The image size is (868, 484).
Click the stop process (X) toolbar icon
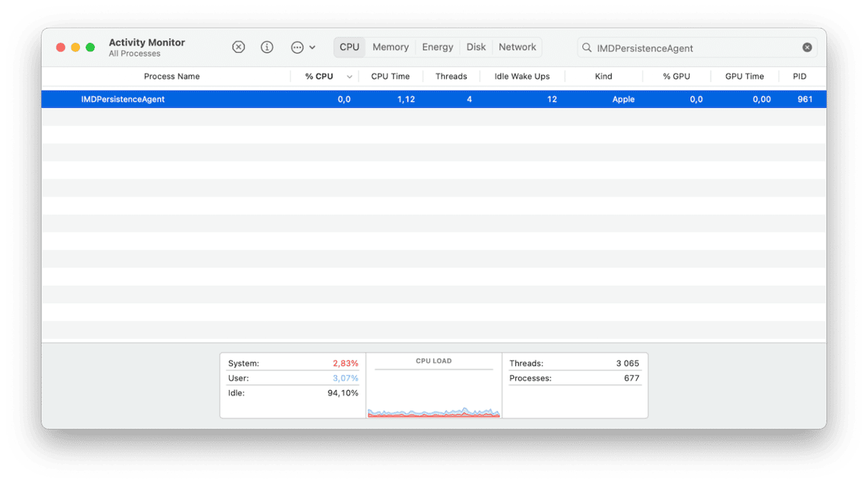point(238,47)
